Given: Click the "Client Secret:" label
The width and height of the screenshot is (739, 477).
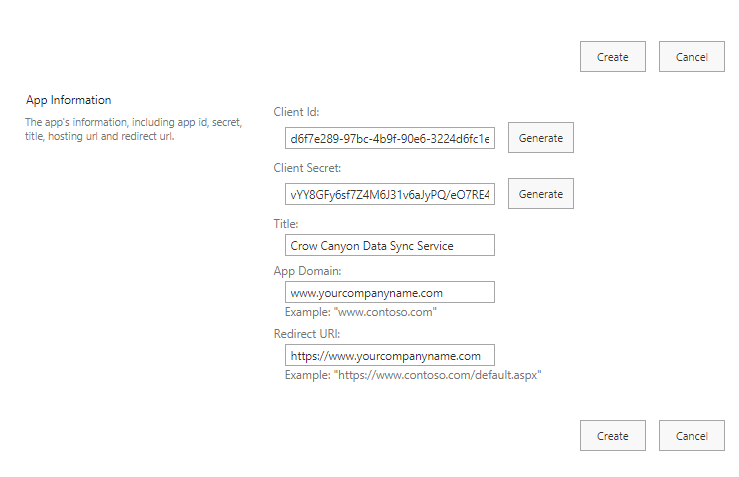Looking at the screenshot, I should click(307, 168).
